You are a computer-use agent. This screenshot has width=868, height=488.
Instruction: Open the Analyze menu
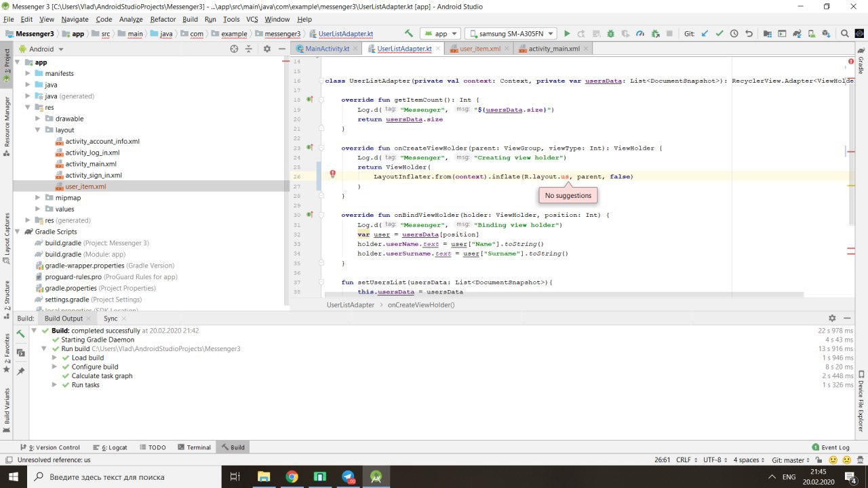point(131,20)
